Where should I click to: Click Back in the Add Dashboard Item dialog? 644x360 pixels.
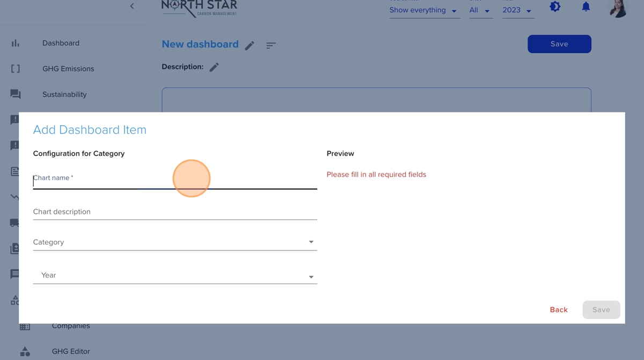click(559, 310)
